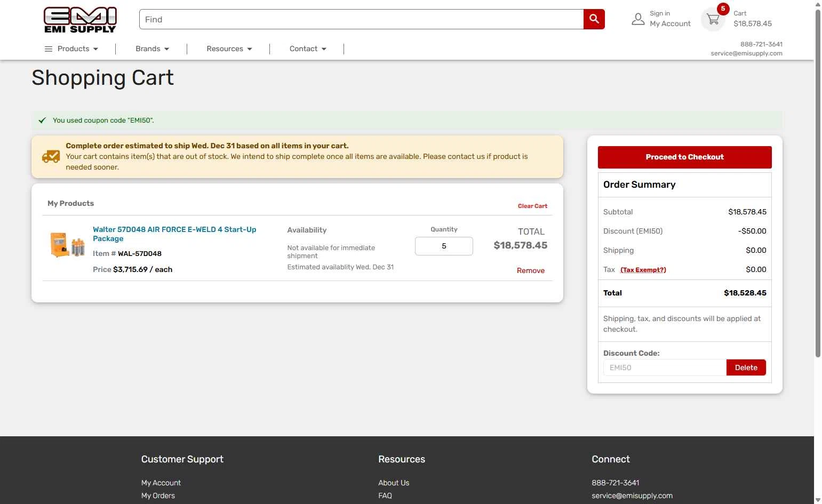The image size is (822, 504).
Task: Delete the EMI50 discount code
Action: pyautogui.click(x=746, y=367)
